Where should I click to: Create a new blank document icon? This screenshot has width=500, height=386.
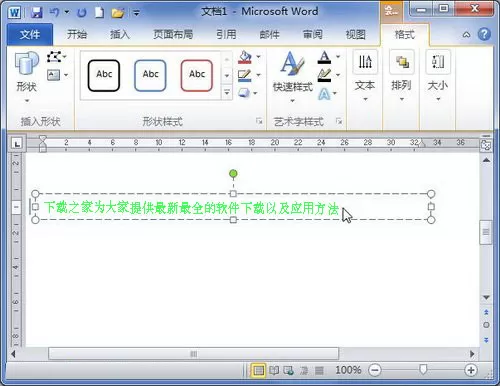pos(99,13)
